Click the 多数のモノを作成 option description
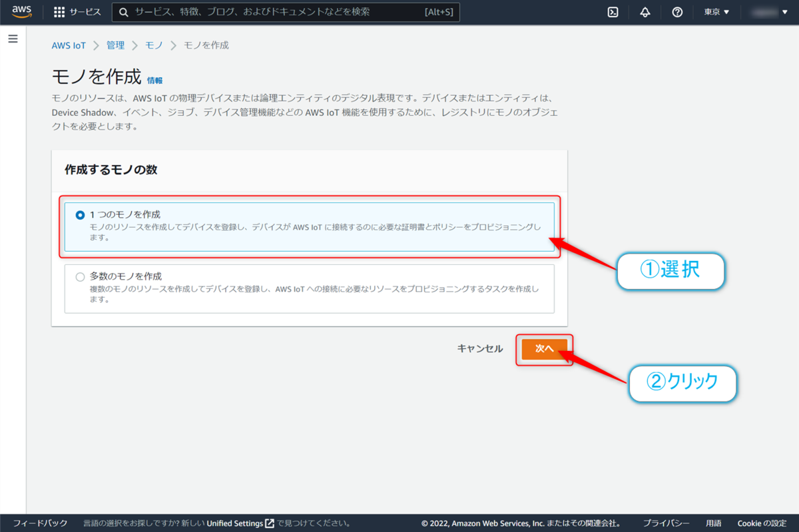The image size is (799, 532). (x=314, y=294)
